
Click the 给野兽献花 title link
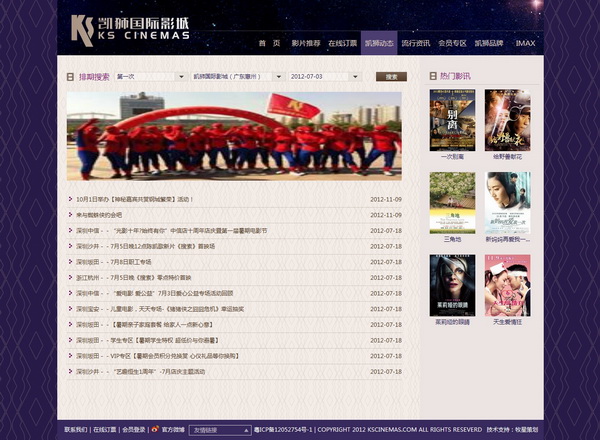coord(507,157)
